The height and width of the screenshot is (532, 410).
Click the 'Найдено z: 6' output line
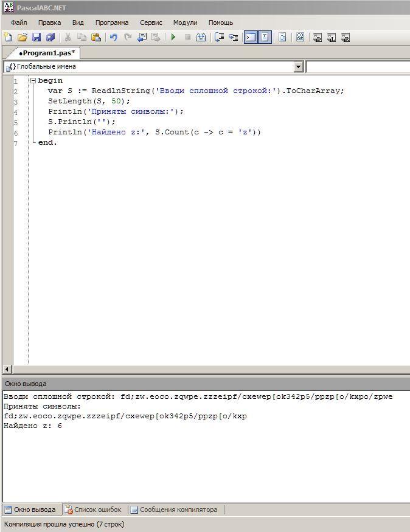33,426
